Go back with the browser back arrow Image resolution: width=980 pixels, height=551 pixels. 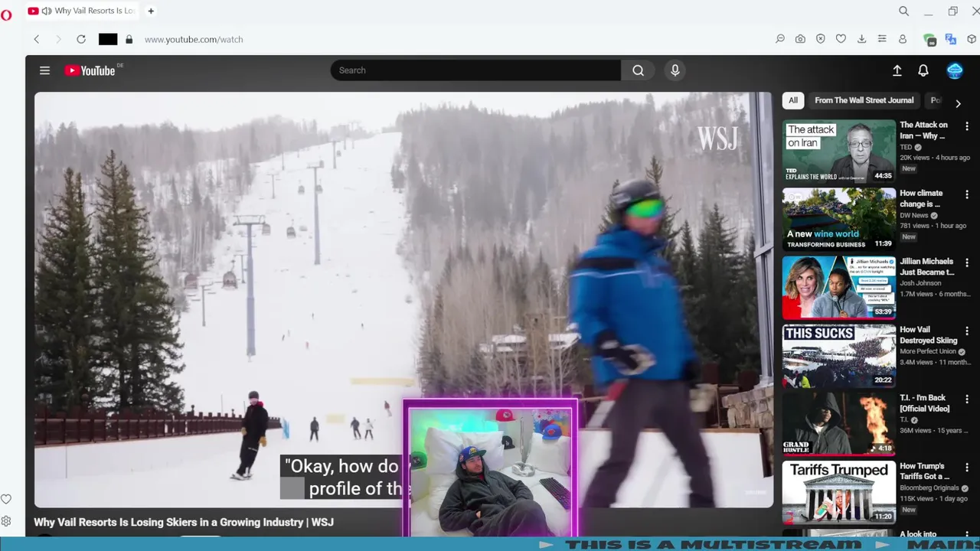coord(36,39)
